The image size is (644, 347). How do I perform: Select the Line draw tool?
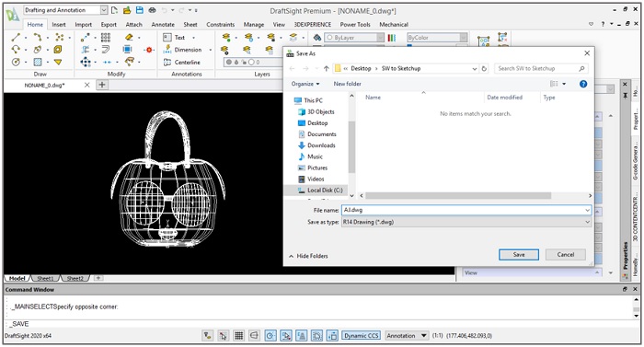(16, 38)
